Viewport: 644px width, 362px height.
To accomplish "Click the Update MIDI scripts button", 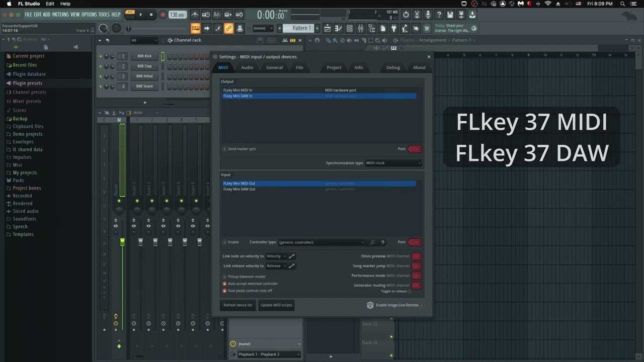I will pyautogui.click(x=276, y=305).
